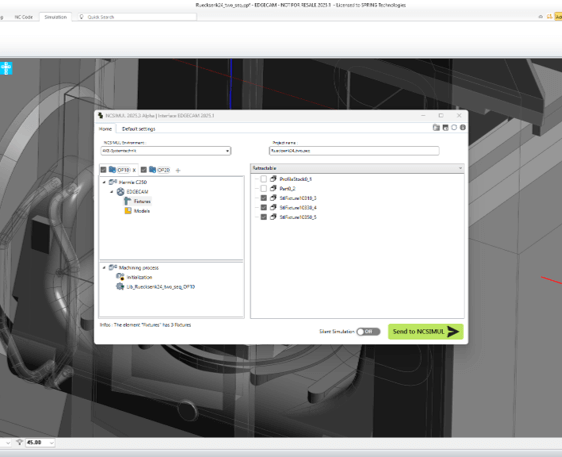Select the StlFixture10010_3 text label

298,198
